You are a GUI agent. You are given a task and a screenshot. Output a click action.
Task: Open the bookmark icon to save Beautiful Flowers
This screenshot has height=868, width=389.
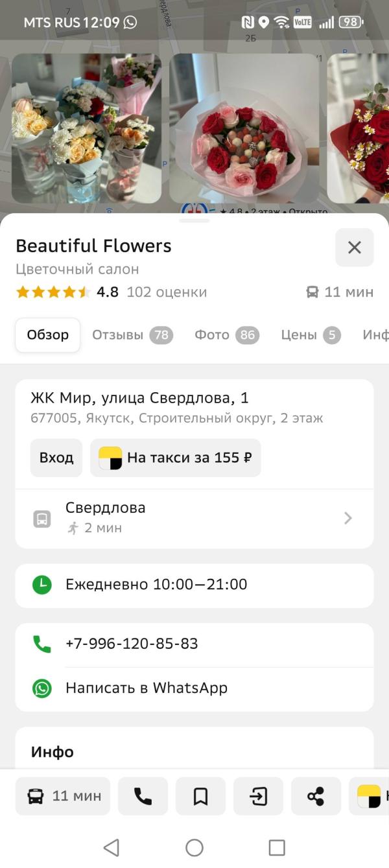(200, 796)
